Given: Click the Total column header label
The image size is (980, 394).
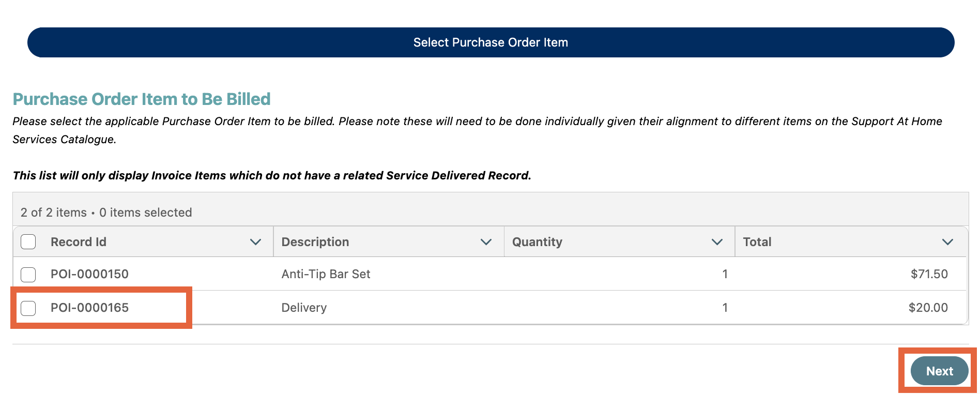Looking at the screenshot, I should click(757, 242).
